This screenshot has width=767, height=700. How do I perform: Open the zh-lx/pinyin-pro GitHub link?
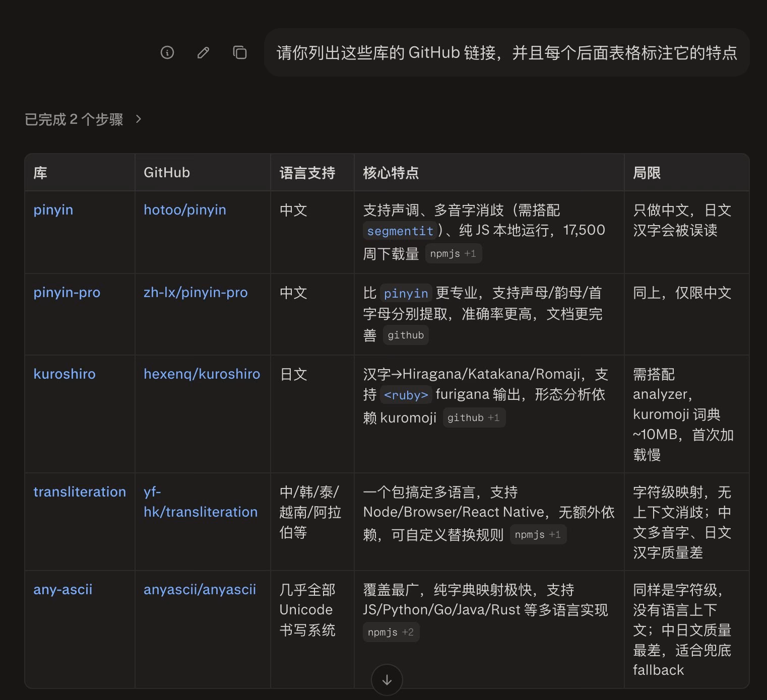pos(196,292)
